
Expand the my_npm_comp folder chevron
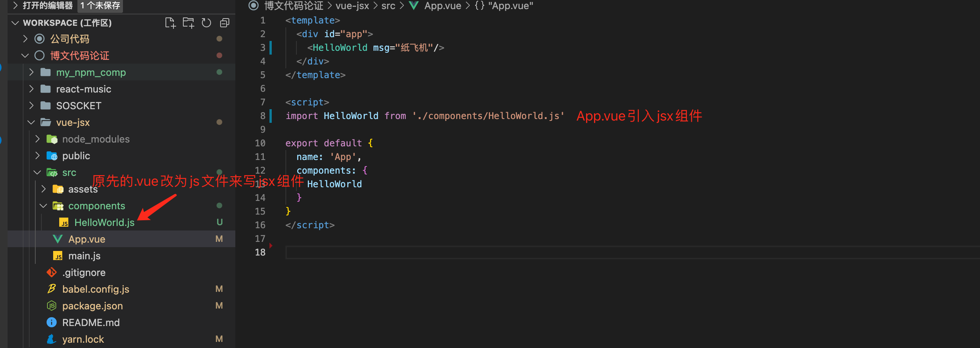pos(31,72)
